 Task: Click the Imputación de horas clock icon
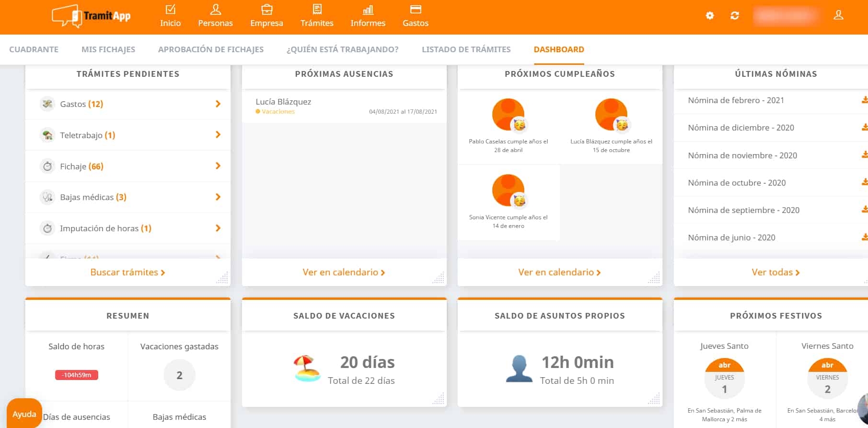(x=47, y=228)
